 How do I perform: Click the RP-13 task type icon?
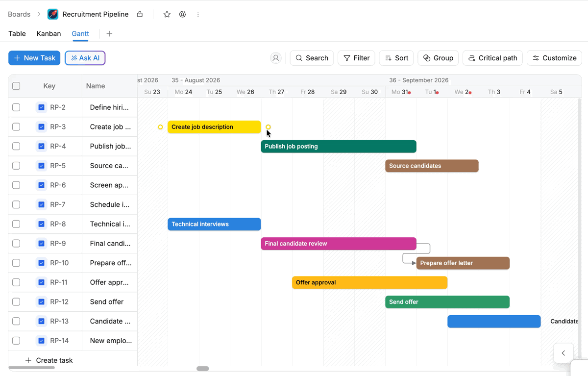click(x=41, y=321)
